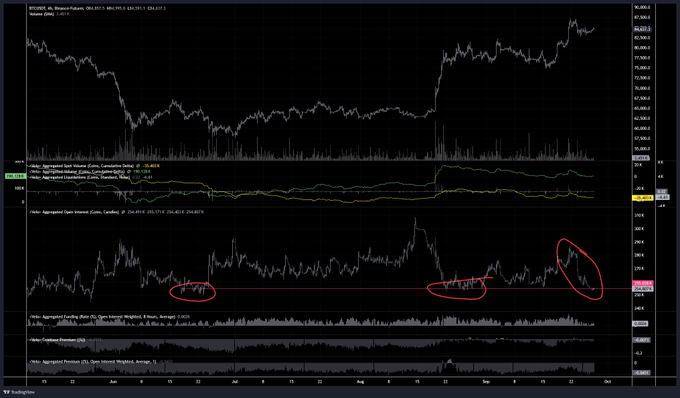Image resolution: width=680 pixels, height=398 pixels.
Task: Click the Sep label on the time axis
Action: click(486, 382)
